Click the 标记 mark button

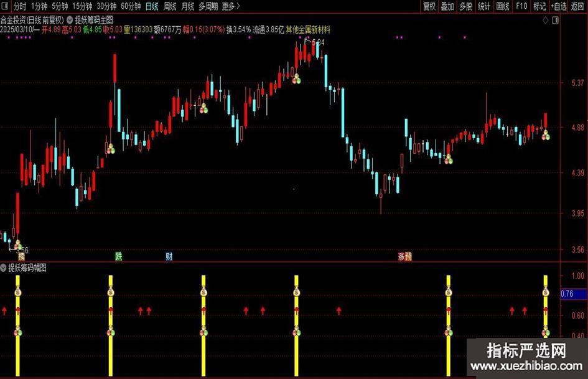[x=539, y=6]
